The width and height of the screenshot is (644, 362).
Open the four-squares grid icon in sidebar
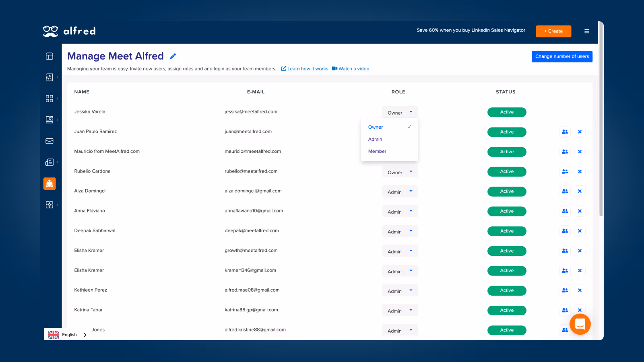pos(50,99)
